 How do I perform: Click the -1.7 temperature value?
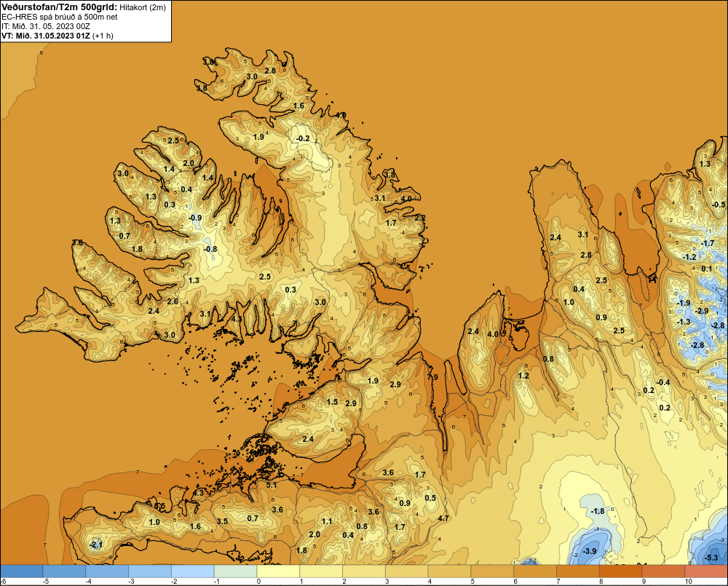(x=708, y=243)
